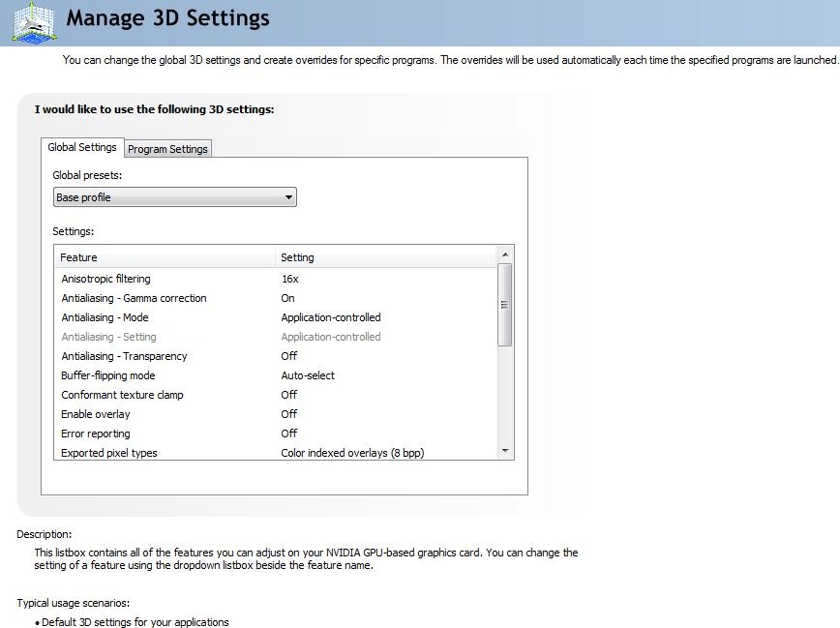The image size is (840, 628).
Task: Open the Global presets Base profile dropdown
Action: [174, 197]
